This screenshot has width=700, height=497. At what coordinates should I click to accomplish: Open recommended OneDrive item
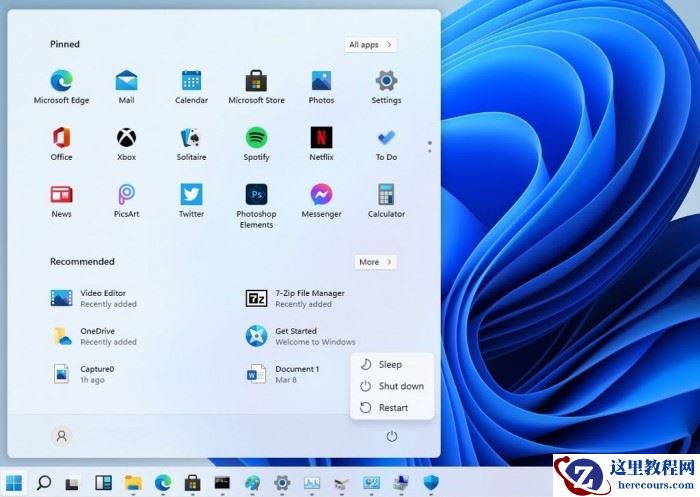(94, 336)
